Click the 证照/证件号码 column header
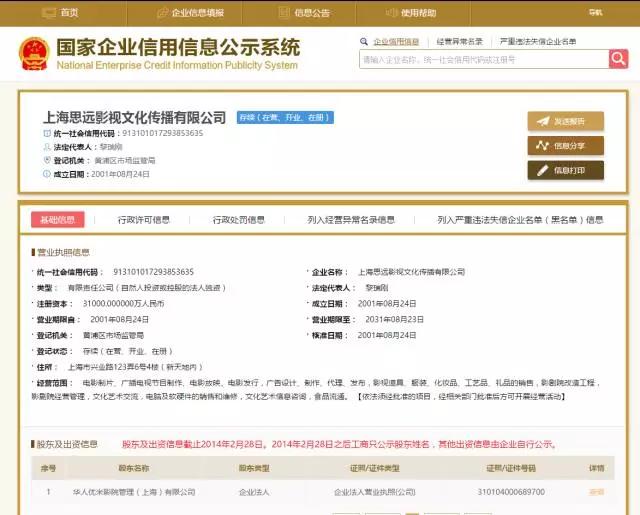640x515 pixels. pyautogui.click(x=511, y=468)
